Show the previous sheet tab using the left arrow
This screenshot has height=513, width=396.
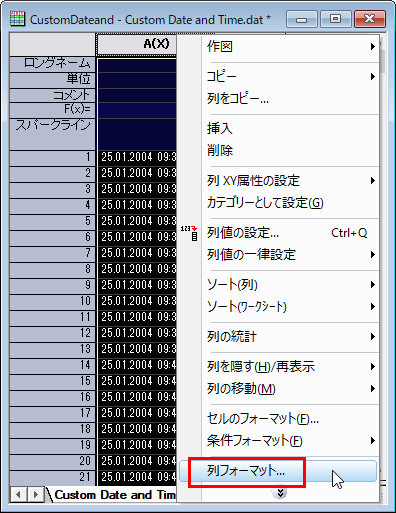[x=19, y=494]
